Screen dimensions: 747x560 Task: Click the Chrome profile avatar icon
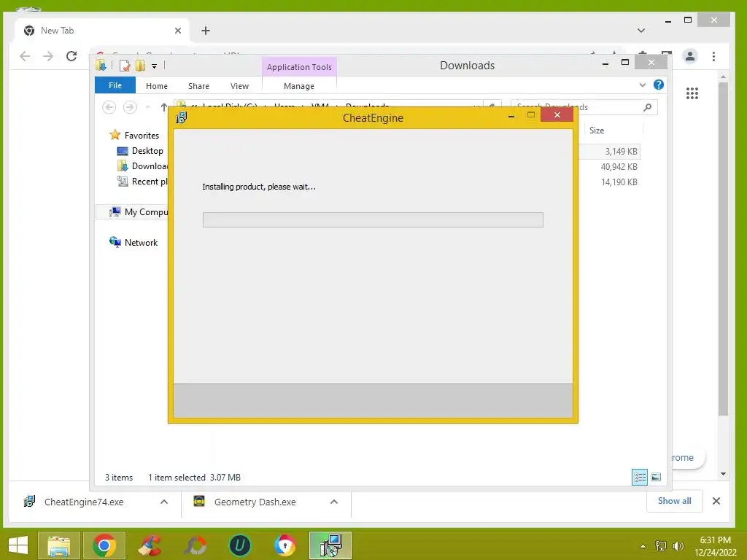click(690, 56)
